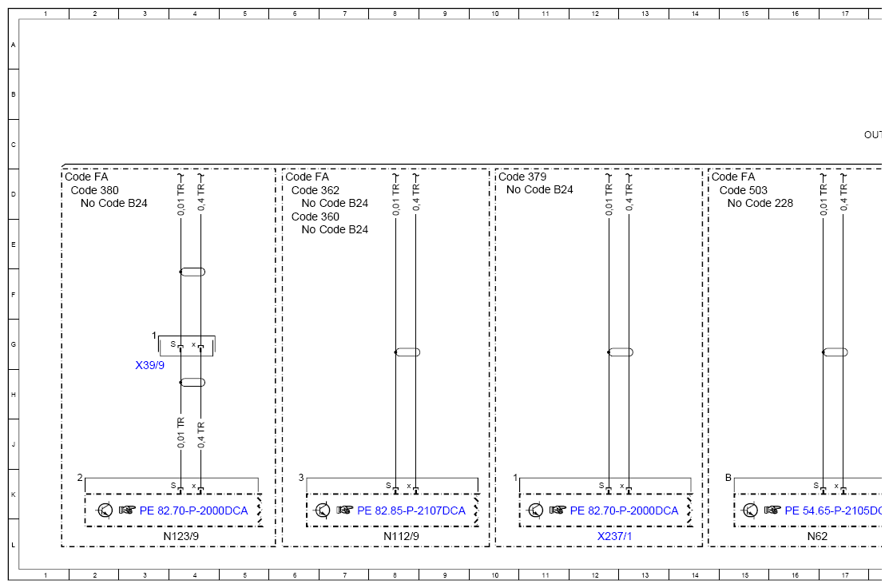Click the pointing hand icon beside PE 82.85-P-2107DCA
Viewport: 889px width, 588px height.
click(344, 511)
